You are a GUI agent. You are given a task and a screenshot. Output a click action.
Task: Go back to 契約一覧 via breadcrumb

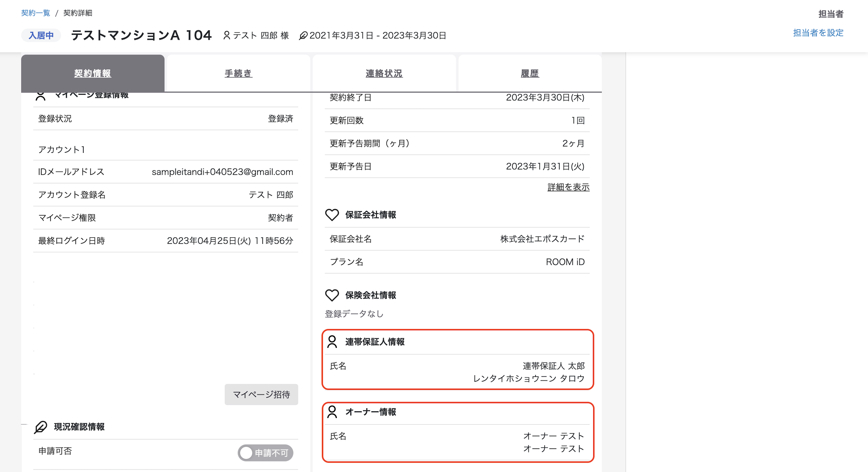coord(36,13)
